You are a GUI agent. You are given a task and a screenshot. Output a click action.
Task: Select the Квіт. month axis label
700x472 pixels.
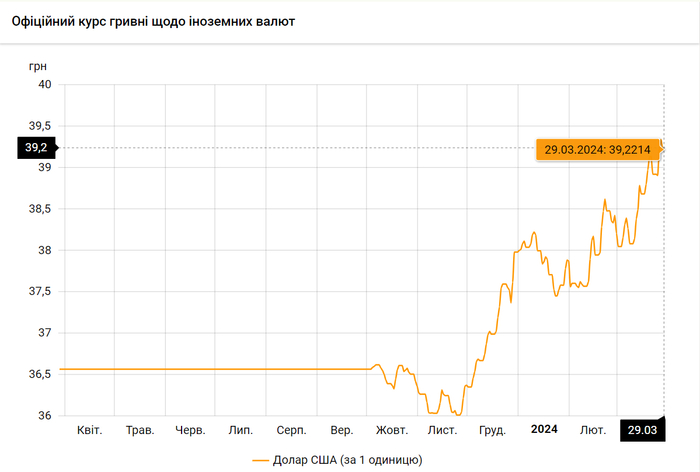(x=89, y=430)
